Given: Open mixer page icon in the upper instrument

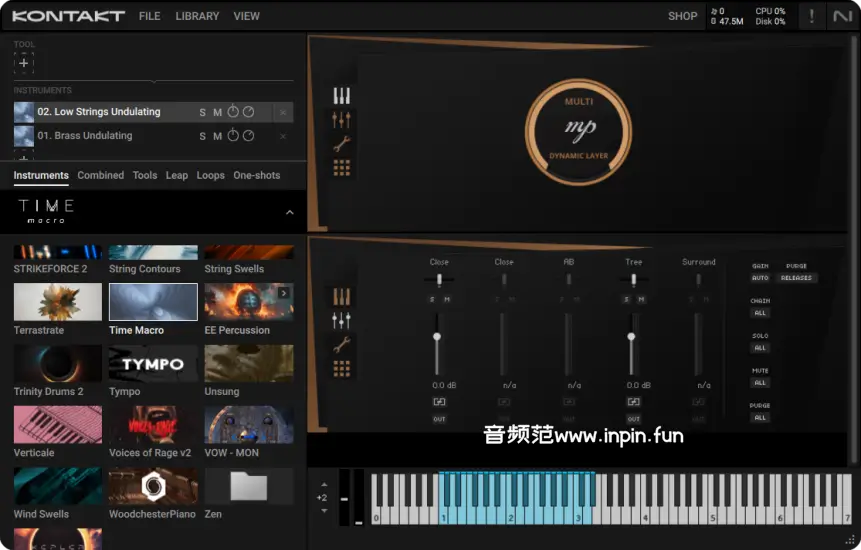Looking at the screenshot, I should click(x=342, y=120).
